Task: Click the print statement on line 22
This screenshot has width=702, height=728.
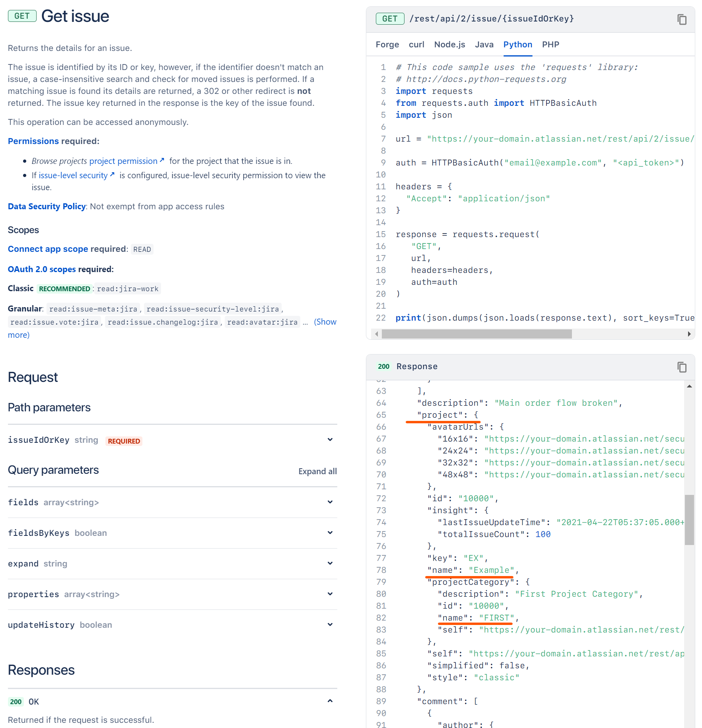Action: click(x=545, y=318)
